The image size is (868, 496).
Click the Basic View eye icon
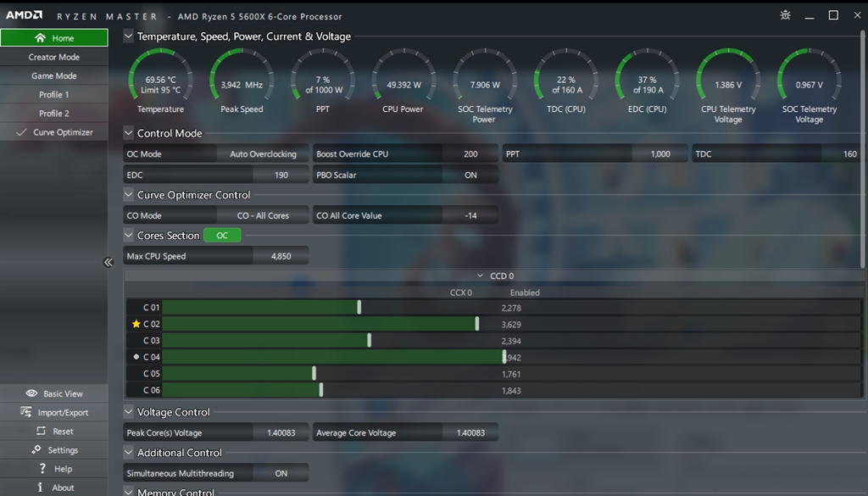click(31, 393)
